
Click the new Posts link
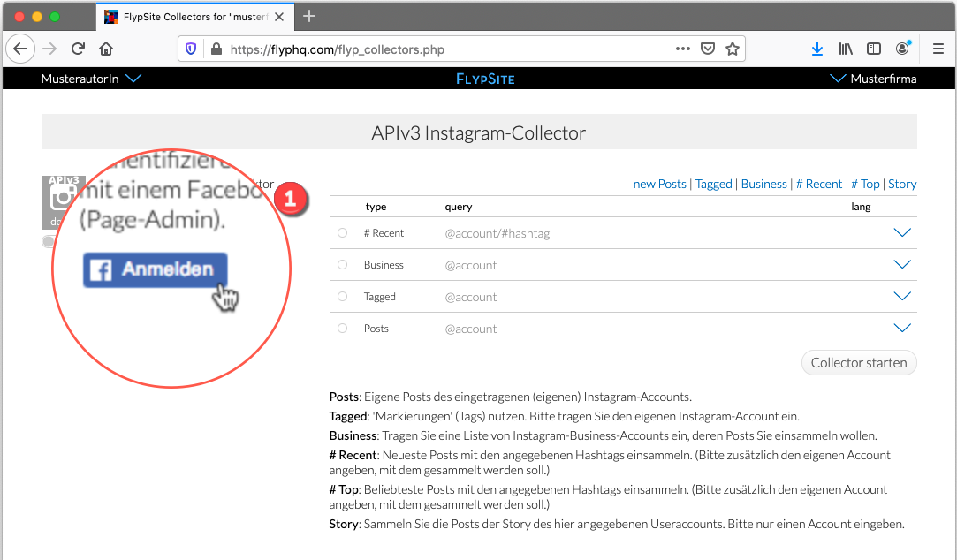(x=660, y=185)
